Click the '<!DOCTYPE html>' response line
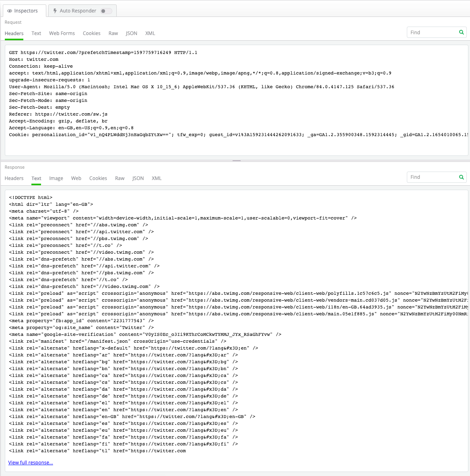 31,197
